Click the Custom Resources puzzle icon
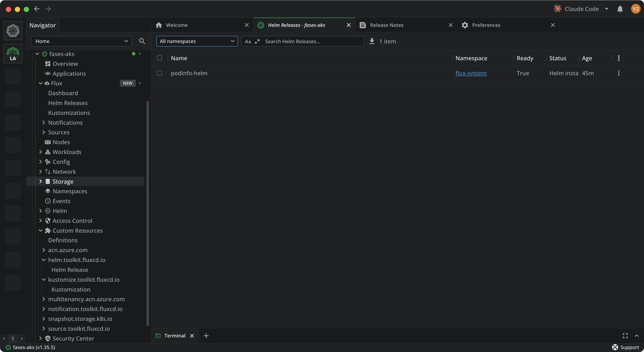Viewport: 644px width, 352px height. (x=47, y=231)
